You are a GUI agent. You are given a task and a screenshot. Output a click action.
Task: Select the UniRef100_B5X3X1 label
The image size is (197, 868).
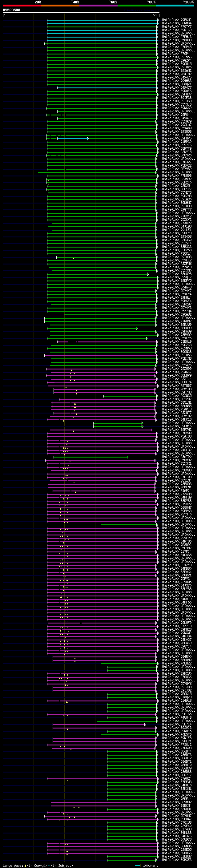pos(177,463)
